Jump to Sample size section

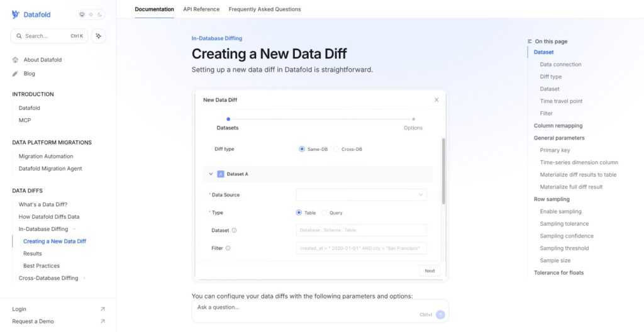(x=555, y=260)
